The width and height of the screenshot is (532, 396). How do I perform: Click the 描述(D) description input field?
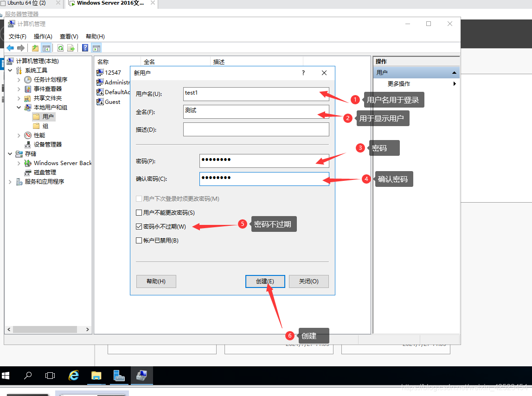[x=256, y=129]
